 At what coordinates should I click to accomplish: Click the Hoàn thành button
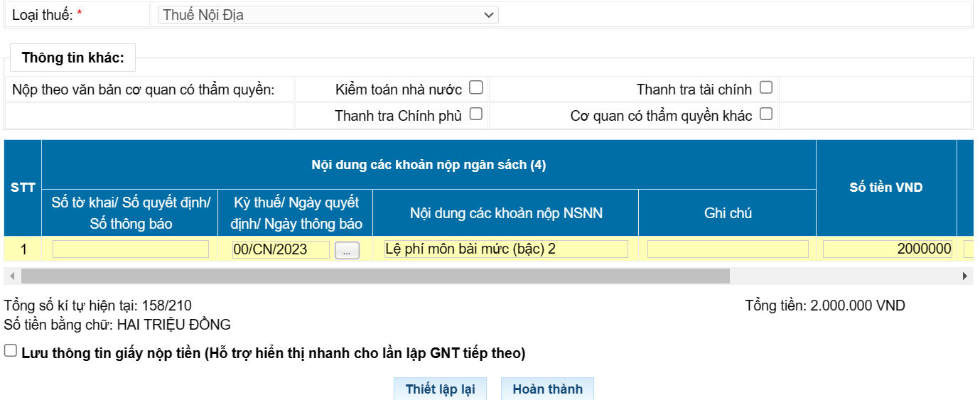coord(547,389)
